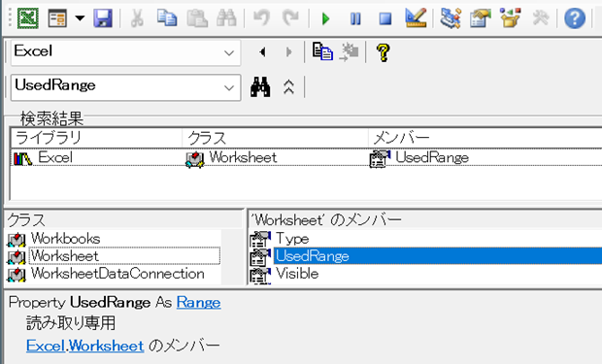Click the ライブラリ column header

96,138
